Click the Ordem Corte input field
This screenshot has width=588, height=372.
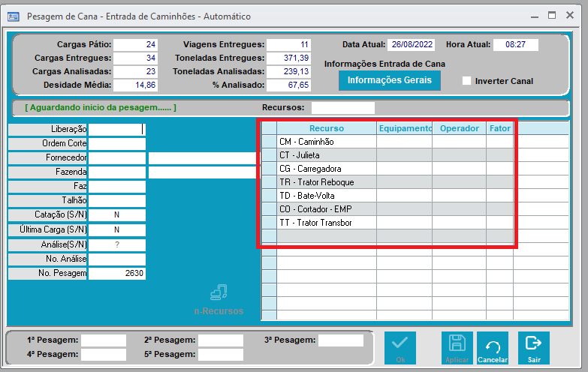[117, 143]
